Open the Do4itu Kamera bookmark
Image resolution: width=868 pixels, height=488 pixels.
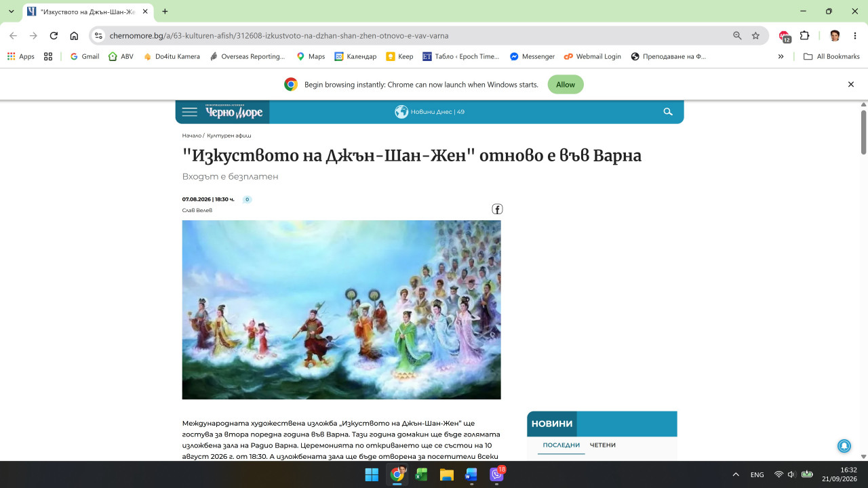click(172, 56)
